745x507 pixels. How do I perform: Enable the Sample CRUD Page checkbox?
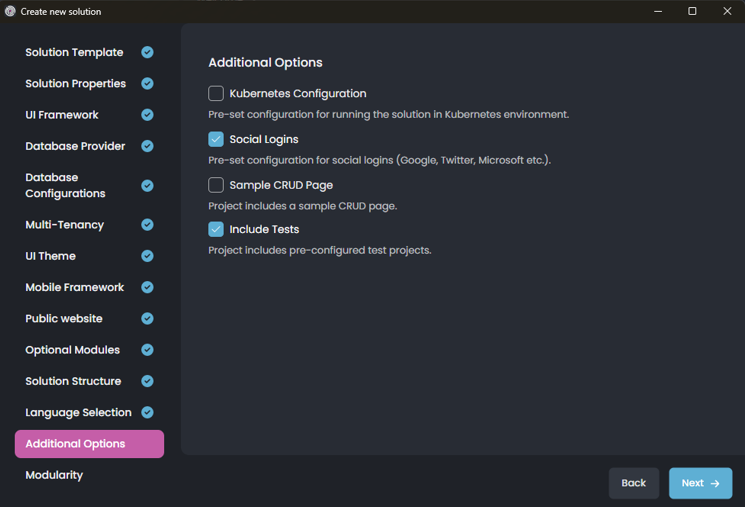pyautogui.click(x=216, y=185)
